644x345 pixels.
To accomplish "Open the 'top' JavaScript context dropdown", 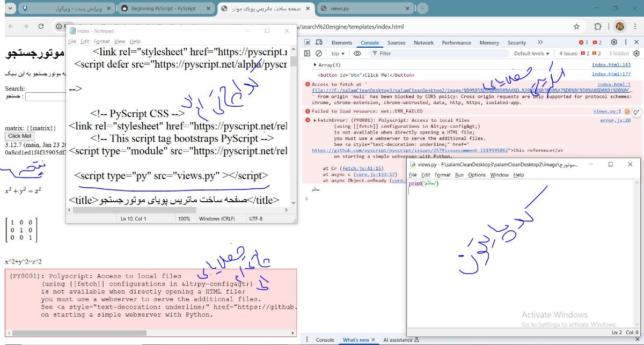I will pyautogui.click(x=338, y=54).
